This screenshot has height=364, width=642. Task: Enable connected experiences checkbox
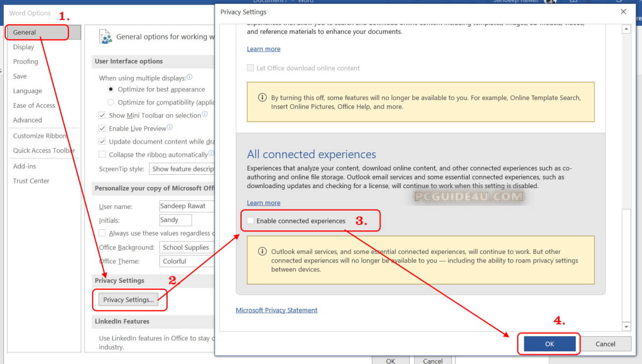tap(251, 221)
